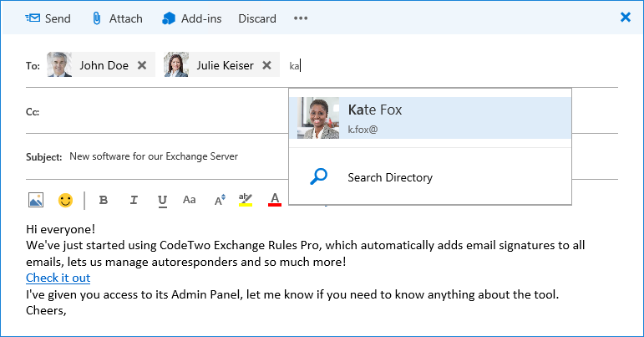Viewport: 644px width, 337px height.
Task: Select the John Doe recipient chip
Action: pyautogui.click(x=101, y=64)
